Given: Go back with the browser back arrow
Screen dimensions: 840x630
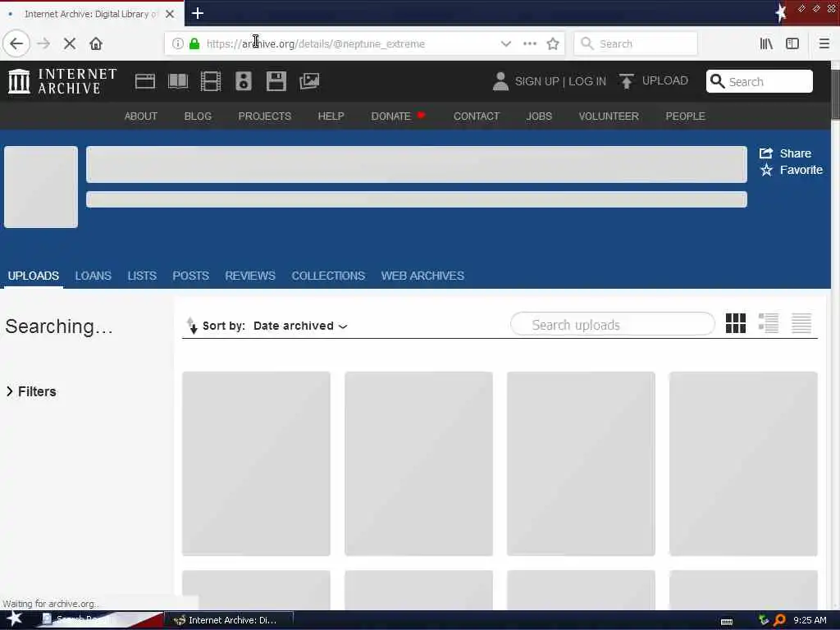Looking at the screenshot, I should click(16, 43).
